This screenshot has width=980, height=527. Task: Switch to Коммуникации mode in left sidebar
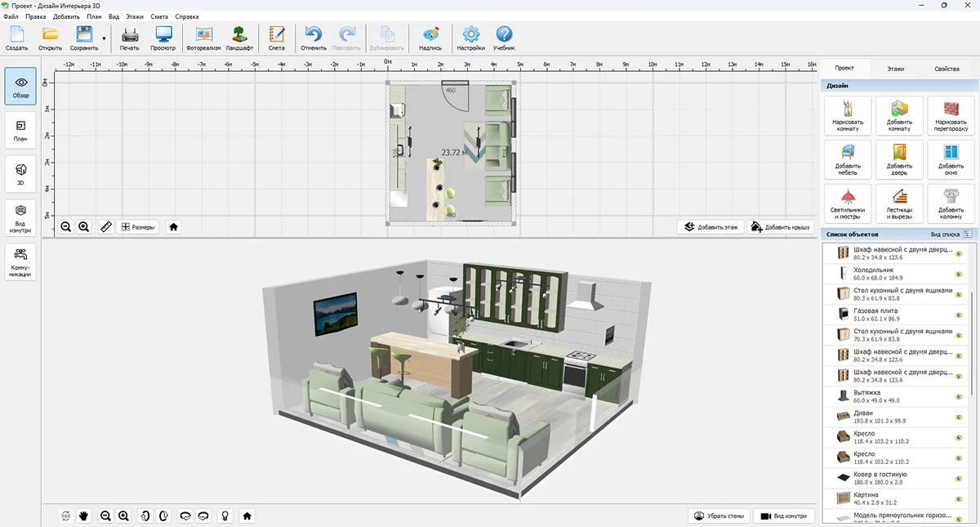click(21, 262)
